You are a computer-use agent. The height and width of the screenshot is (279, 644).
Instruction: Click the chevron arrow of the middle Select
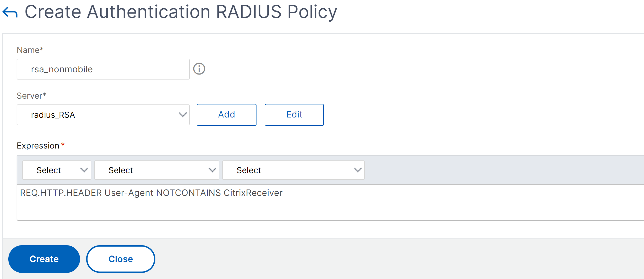pos(212,170)
